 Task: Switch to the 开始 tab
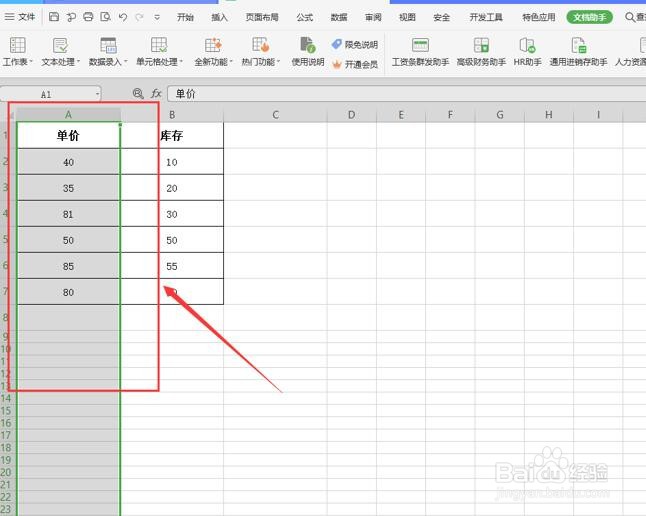click(x=185, y=17)
